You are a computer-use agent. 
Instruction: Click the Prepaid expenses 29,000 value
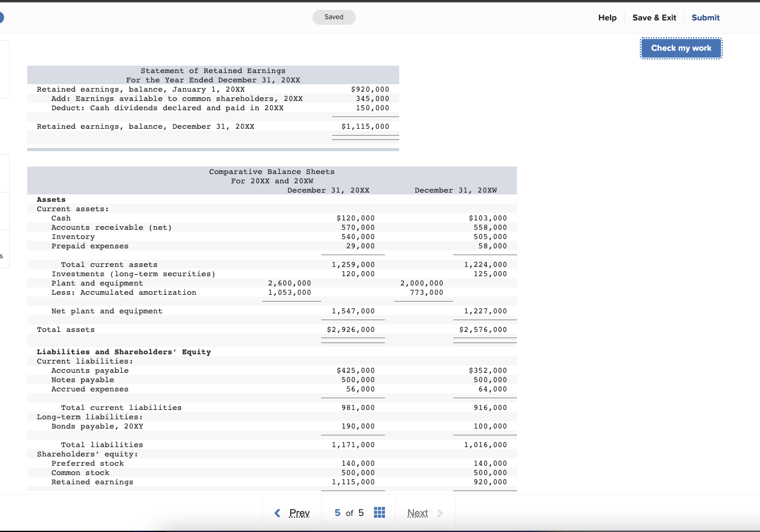coord(361,246)
